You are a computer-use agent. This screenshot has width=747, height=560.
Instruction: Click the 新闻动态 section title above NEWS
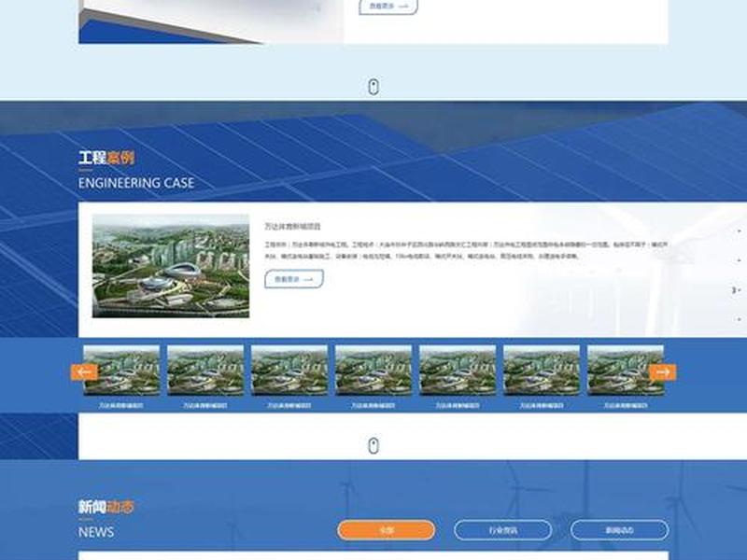(x=106, y=507)
